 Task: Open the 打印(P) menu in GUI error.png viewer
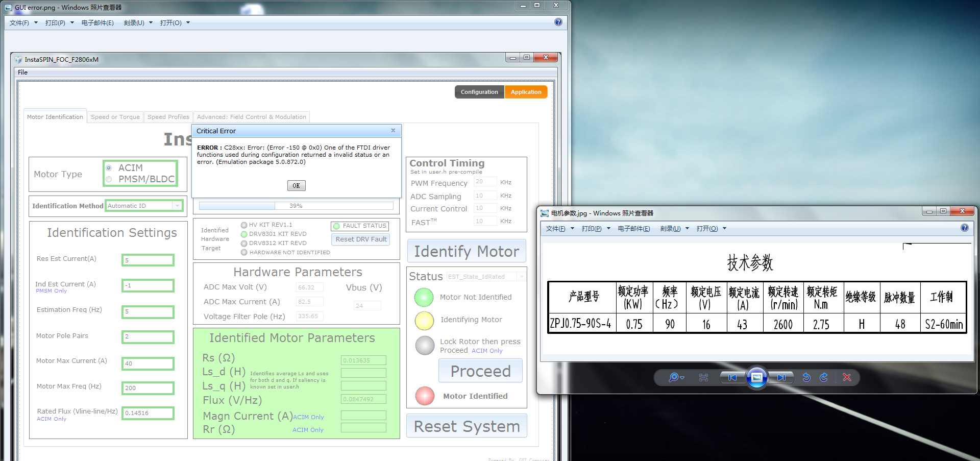pos(59,23)
